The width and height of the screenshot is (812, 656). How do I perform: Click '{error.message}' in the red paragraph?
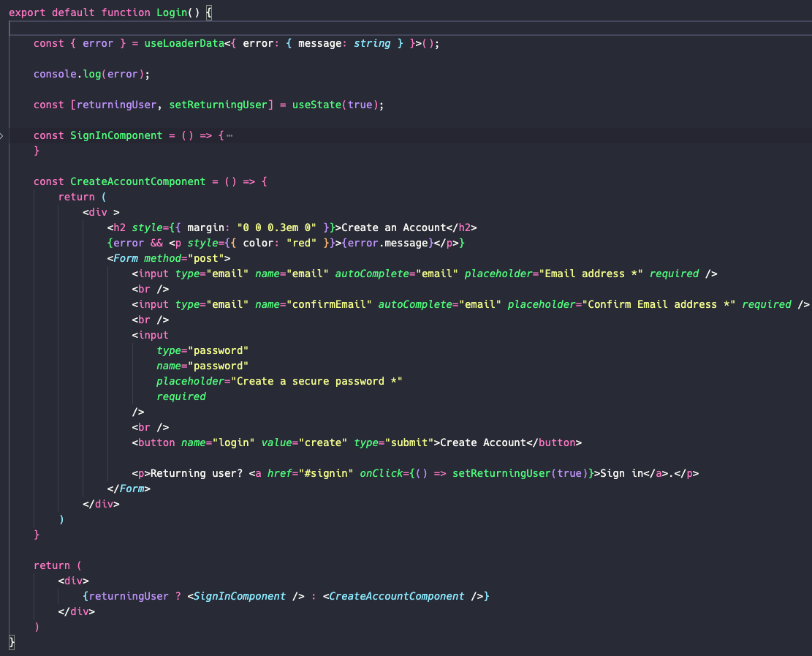click(x=388, y=243)
